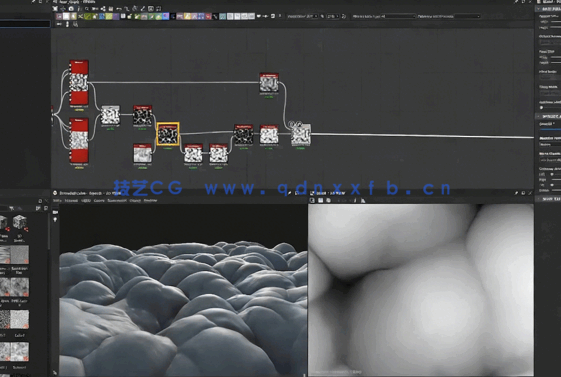561x377 pixels.
Task: Click the yellow node icon in the toolbar
Action: tap(187, 16)
